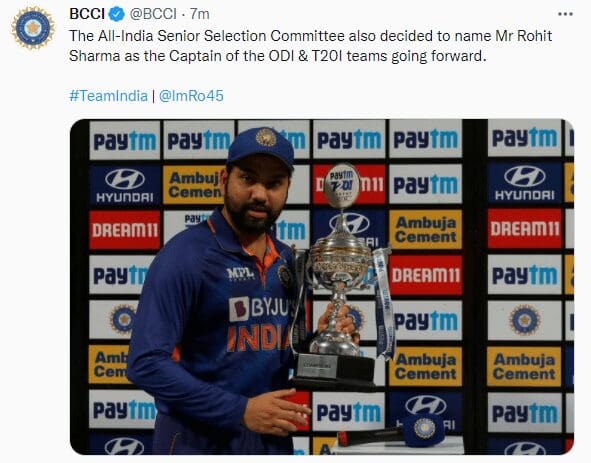This screenshot has height=463, width=591.
Task: Click the BCCI crest on the blue cap
Action: 266,137
